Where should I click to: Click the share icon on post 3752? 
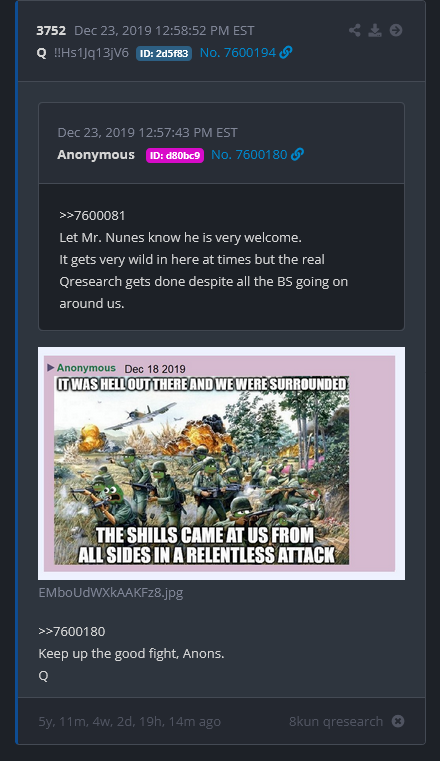pyautogui.click(x=355, y=31)
